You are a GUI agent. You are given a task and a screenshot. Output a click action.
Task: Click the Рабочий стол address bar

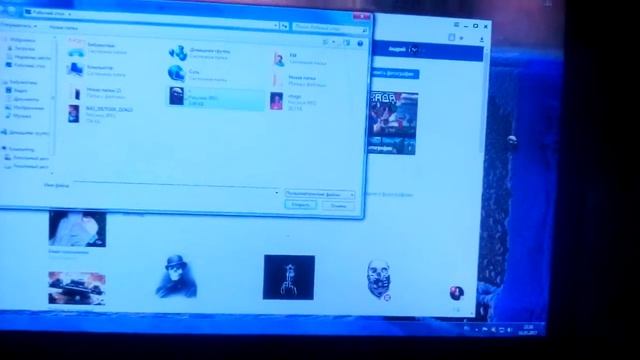pyautogui.click(x=151, y=20)
